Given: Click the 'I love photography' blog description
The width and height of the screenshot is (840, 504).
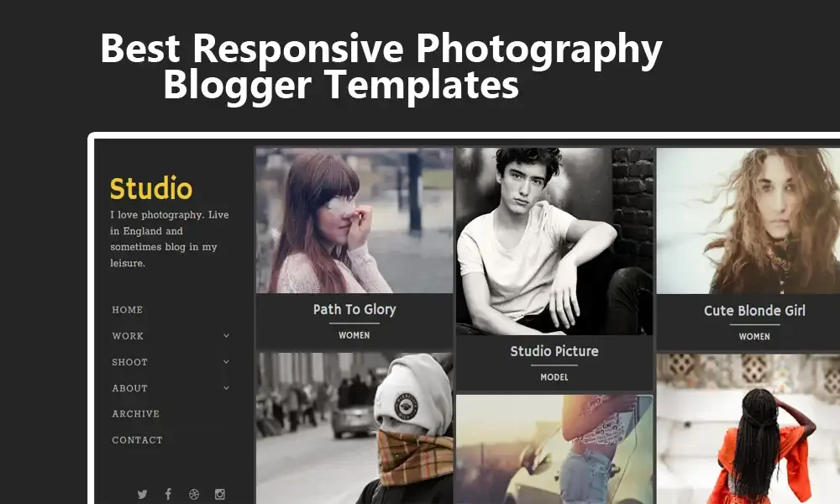Looking at the screenshot, I should (170, 239).
